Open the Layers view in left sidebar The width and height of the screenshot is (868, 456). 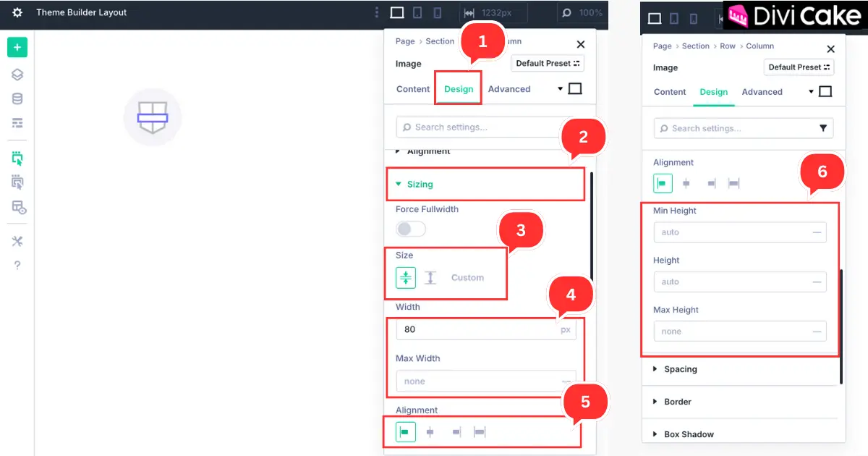pyautogui.click(x=17, y=75)
